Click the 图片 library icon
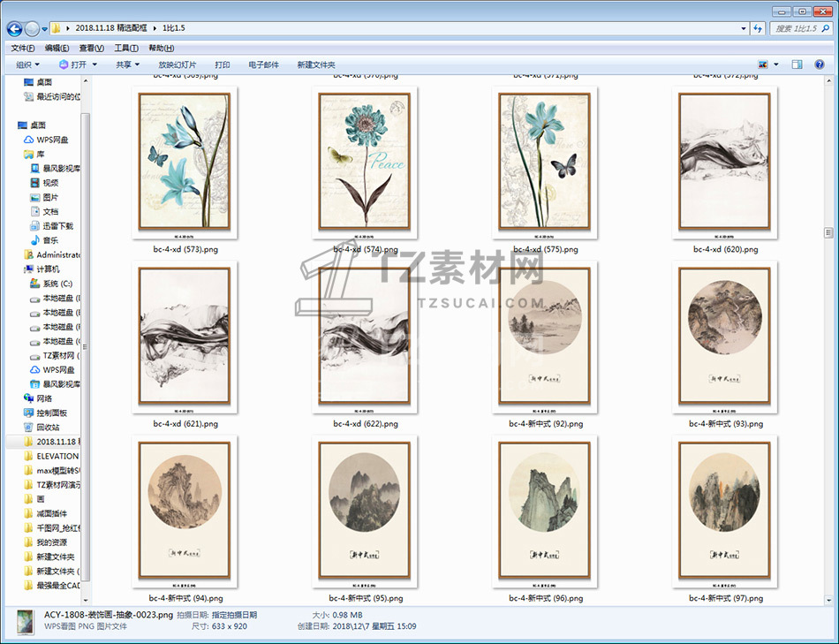The height and width of the screenshot is (644, 839). click(x=34, y=198)
